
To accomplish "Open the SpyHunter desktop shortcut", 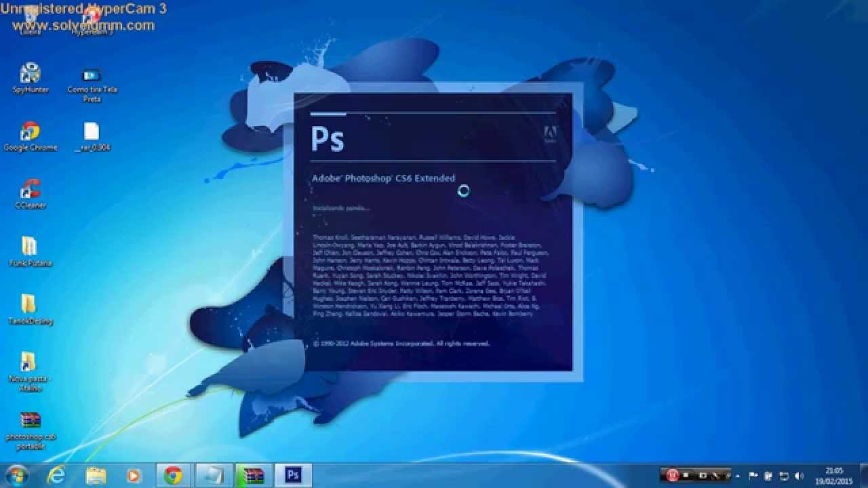I will [31, 78].
